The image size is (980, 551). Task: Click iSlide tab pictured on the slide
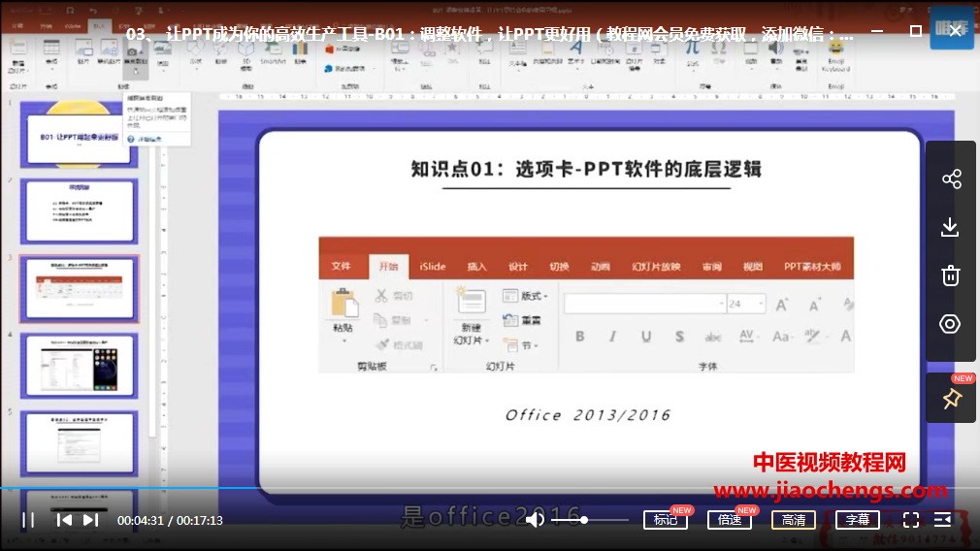click(x=433, y=266)
